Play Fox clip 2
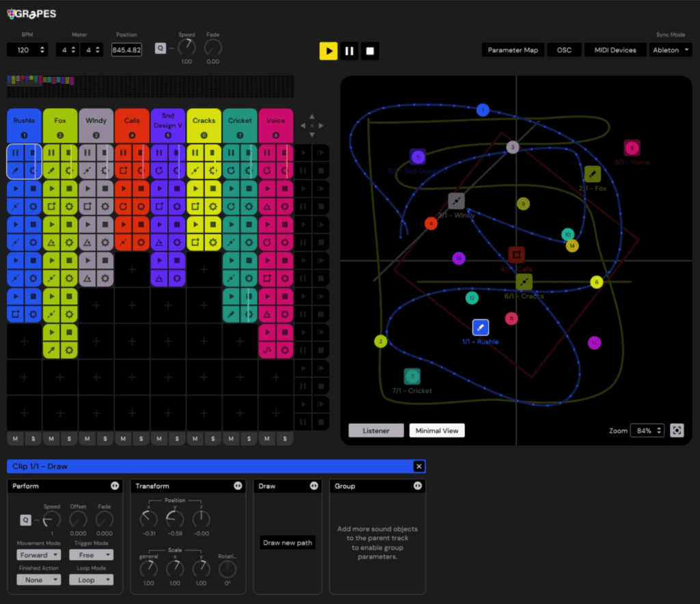 click(x=51, y=189)
